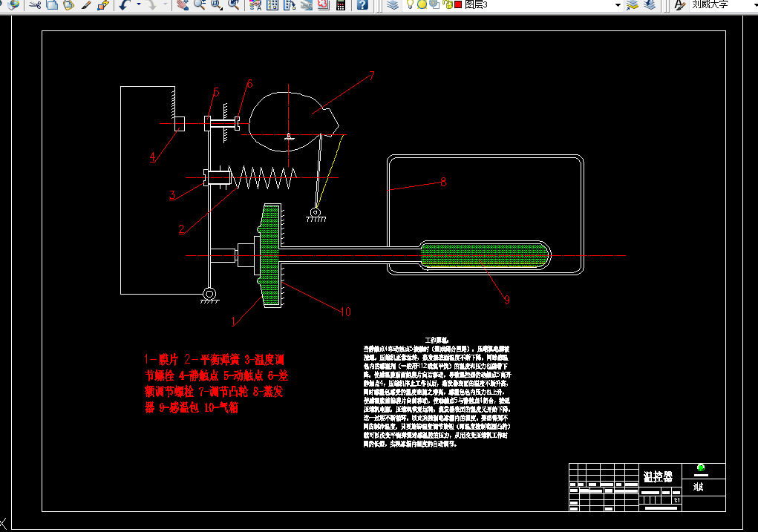Select the Zoom Realtime magnifier tool
This screenshot has width=758, height=532.
point(199,5)
